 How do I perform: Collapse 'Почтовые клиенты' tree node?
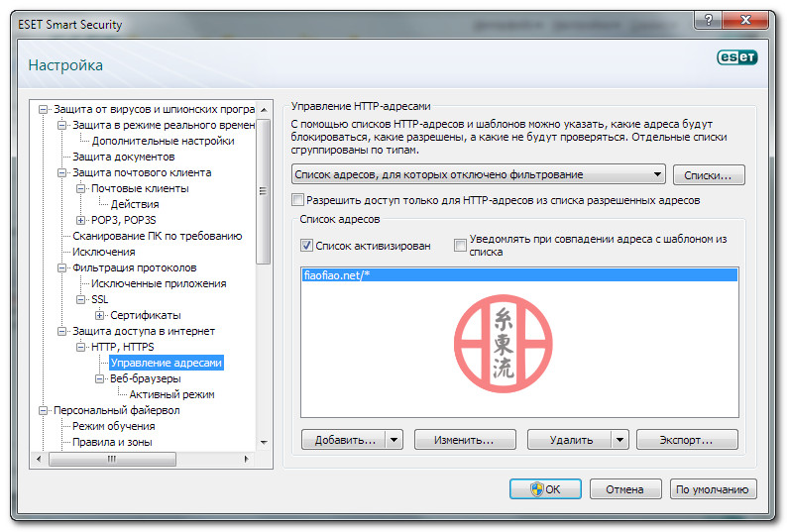80,188
